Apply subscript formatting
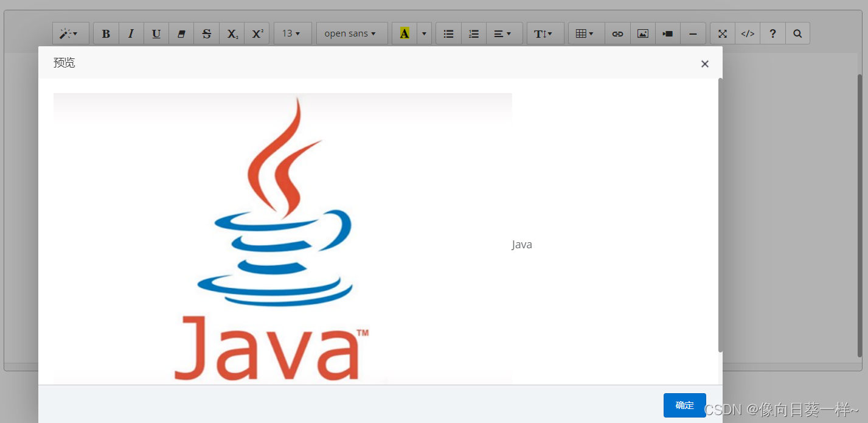 [232, 33]
